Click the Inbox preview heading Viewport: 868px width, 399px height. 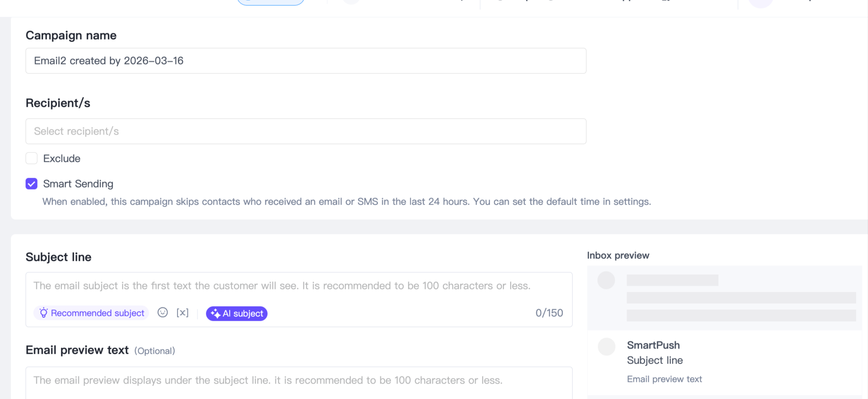[618, 256]
